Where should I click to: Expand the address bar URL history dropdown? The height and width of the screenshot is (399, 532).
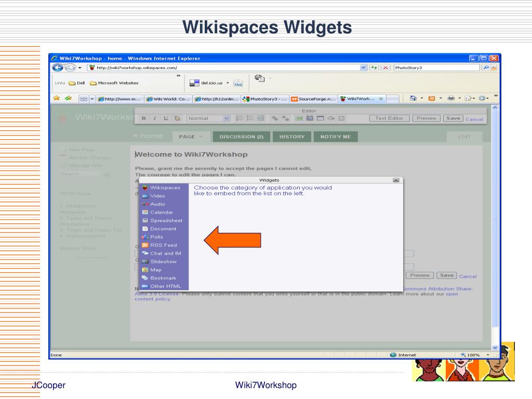[x=363, y=68]
